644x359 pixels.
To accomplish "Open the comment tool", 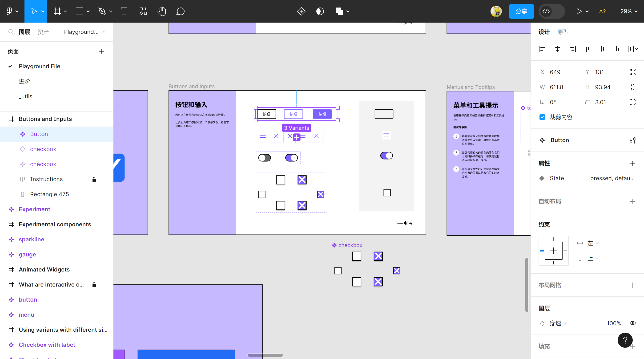I will 180,11.
